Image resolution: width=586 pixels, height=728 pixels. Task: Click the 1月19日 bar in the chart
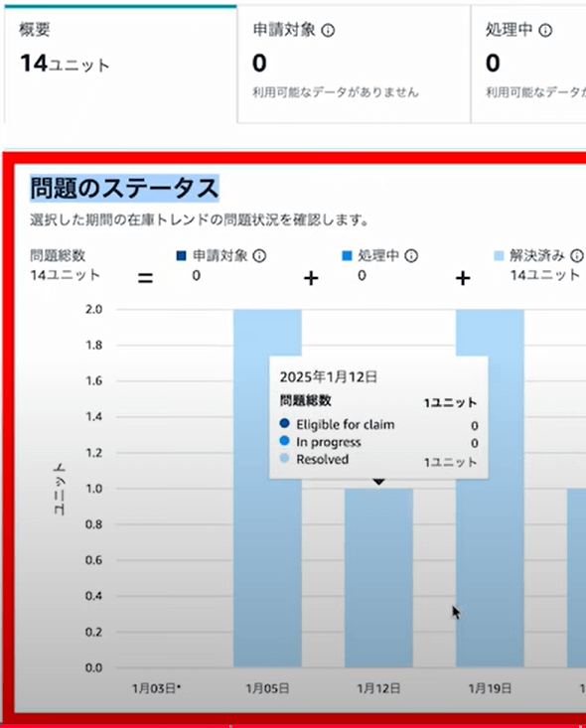click(x=491, y=489)
